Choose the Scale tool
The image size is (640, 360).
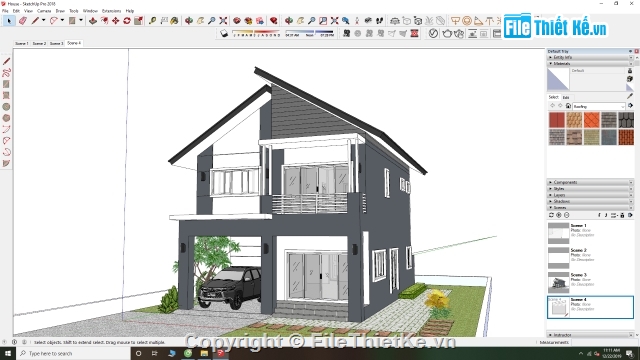(138, 20)
